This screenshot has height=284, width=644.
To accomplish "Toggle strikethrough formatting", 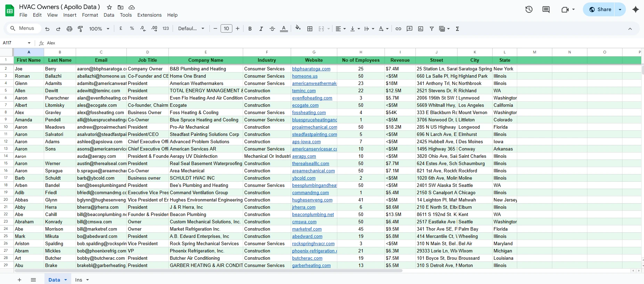I will (272, 29).
